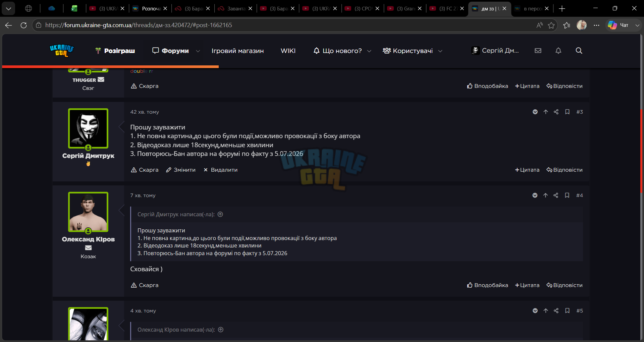Open Сергій Дмитрук's avatar thumbnail
The height and width of the screenshot is (342, 644).
tap(88, 128)
